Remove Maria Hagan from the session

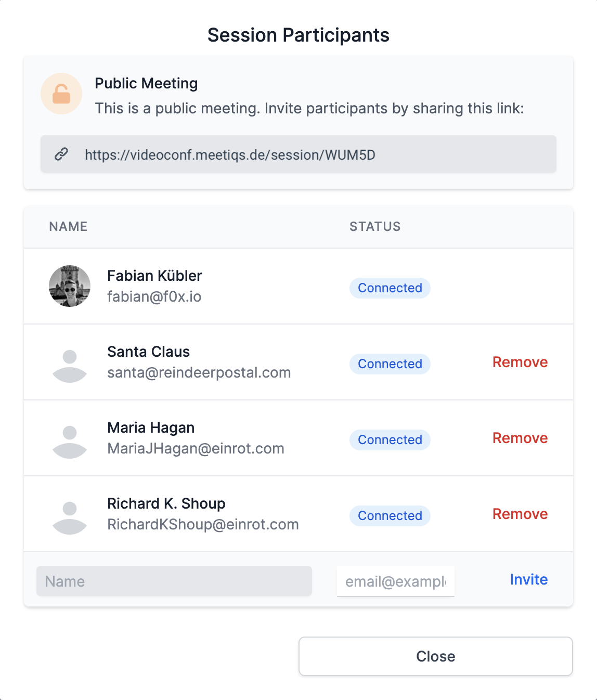(520, 438)
